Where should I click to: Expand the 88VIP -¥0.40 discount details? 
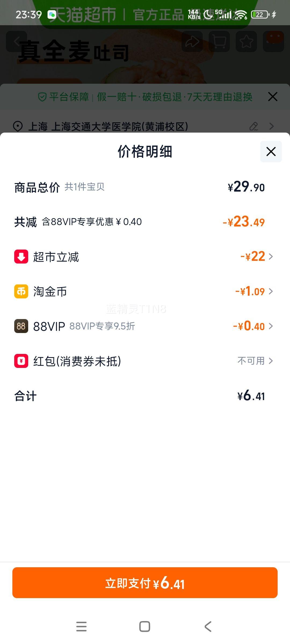pos(253,326)
